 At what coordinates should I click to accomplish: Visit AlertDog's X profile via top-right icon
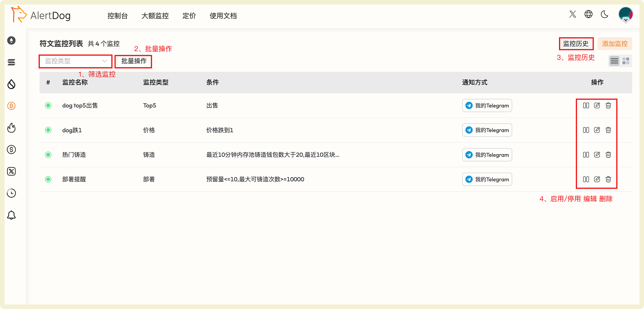(572, 14)
